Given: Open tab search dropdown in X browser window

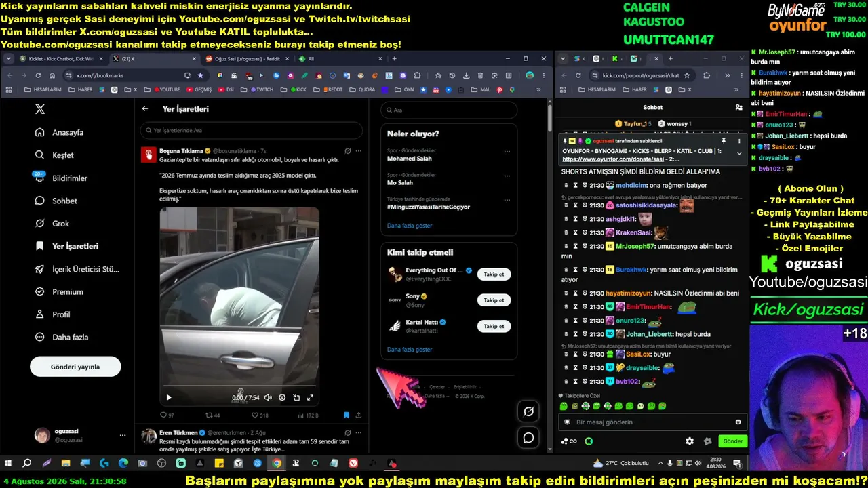Looking at the screenshot, I should click(x=9, y=59).
